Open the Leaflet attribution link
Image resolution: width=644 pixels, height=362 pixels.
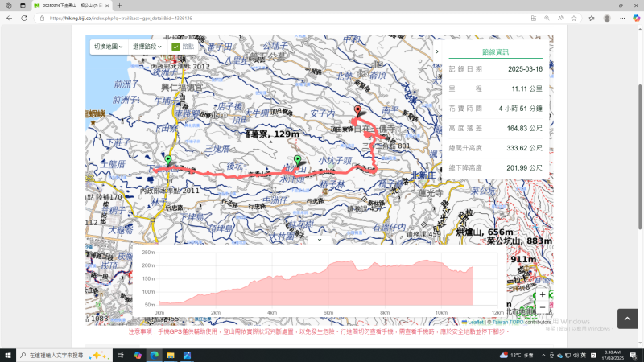[x=476, y=322]
